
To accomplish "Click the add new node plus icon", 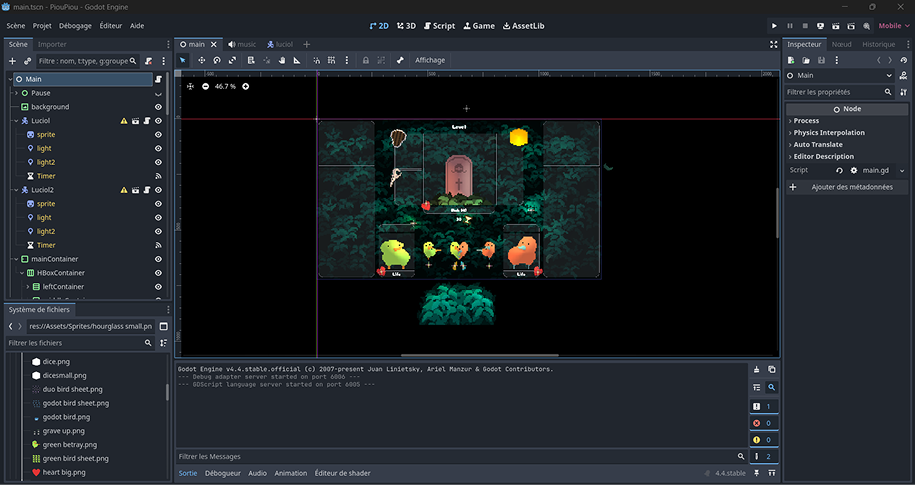I will pos(12,61).
